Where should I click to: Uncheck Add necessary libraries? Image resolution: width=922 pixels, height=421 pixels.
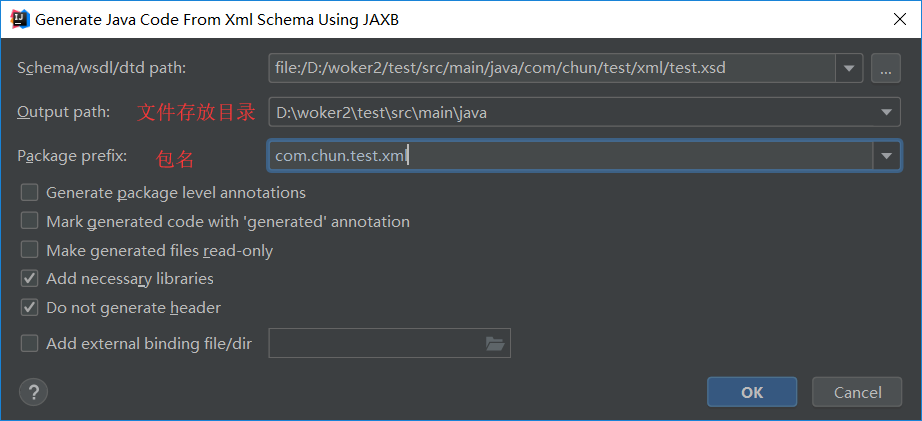(30, 279)
